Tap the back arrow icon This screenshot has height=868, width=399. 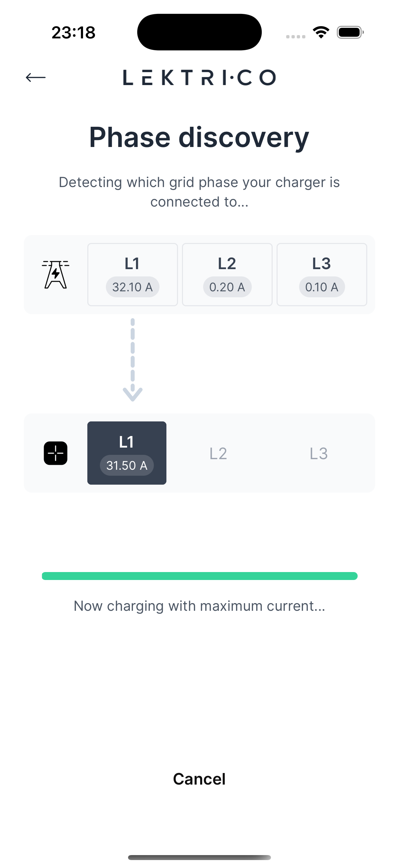pyautogui.click(x=36, y=77)
